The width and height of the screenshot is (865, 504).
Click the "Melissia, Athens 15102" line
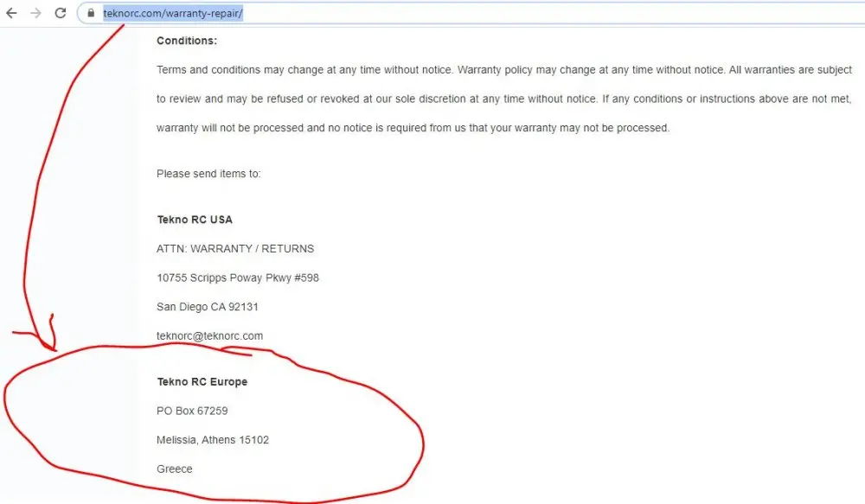[213, 440]
